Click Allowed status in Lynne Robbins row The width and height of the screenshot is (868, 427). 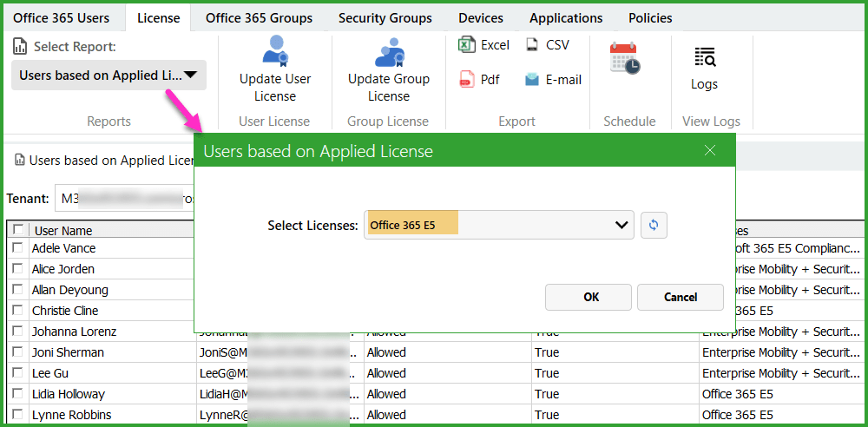386,415
